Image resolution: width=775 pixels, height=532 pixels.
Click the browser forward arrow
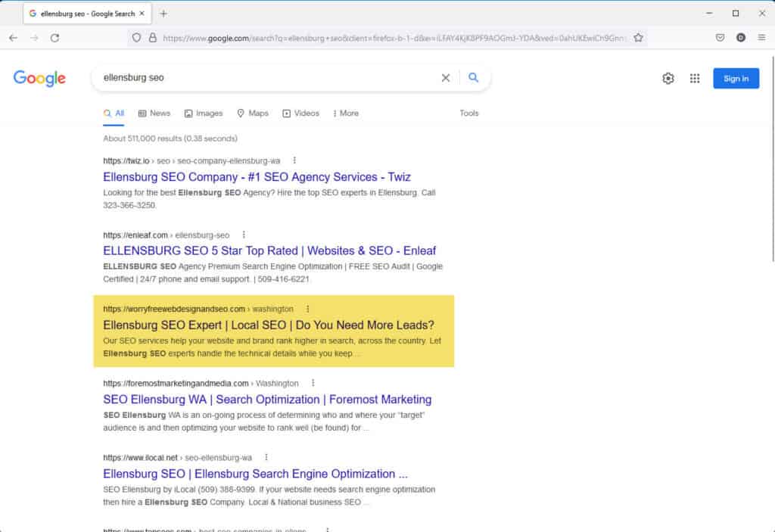coord(34,38)
